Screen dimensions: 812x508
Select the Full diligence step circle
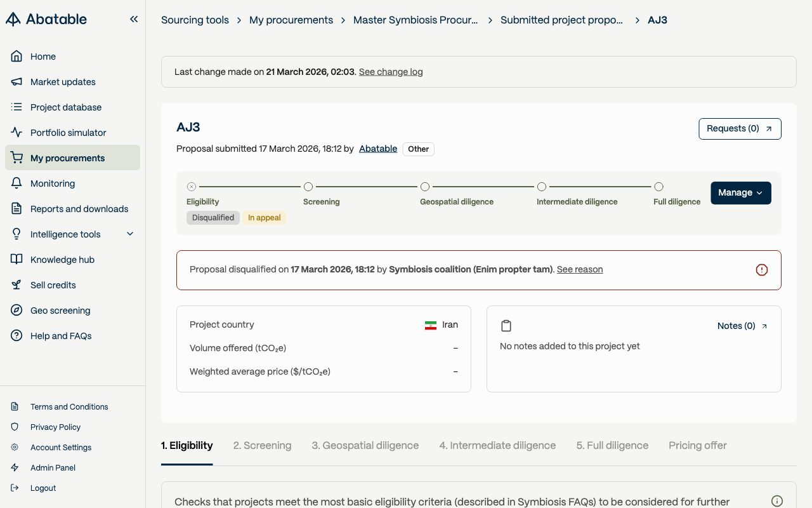coord(658,187)
